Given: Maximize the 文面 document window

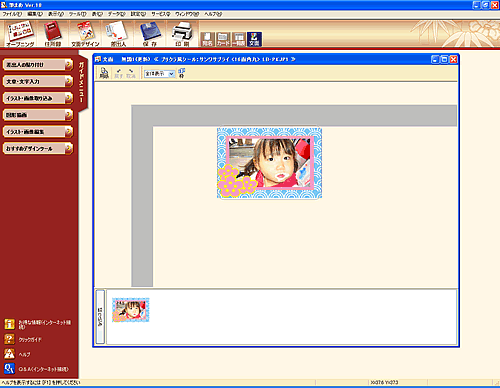Looking at the screenshot, I should coord(444,59).
